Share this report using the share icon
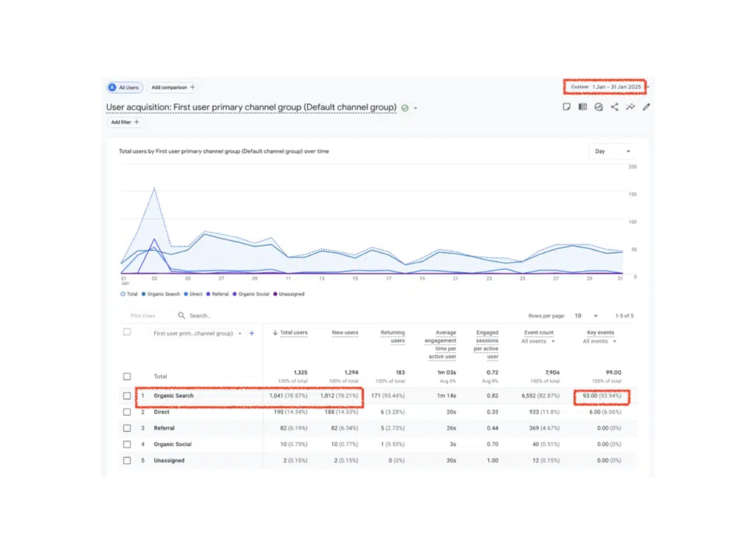 click(615, 107)
